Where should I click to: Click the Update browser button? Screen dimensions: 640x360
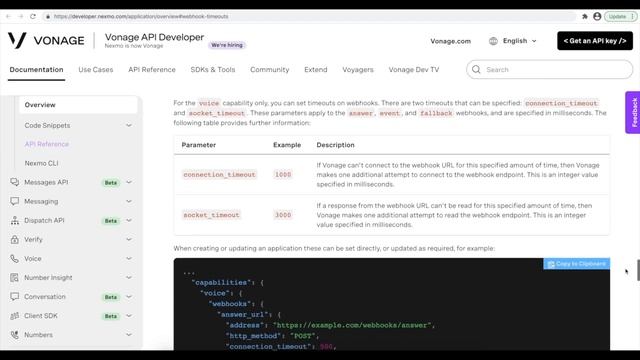[x=620, y=16]
